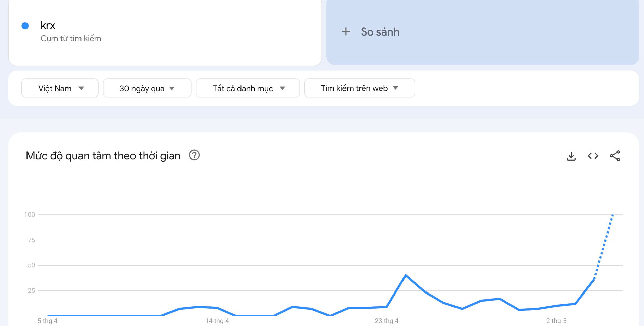This screenshot has height=326, width=644.
Task: Expand the Việt Nam region dropdown
Action: click(60, 88)
